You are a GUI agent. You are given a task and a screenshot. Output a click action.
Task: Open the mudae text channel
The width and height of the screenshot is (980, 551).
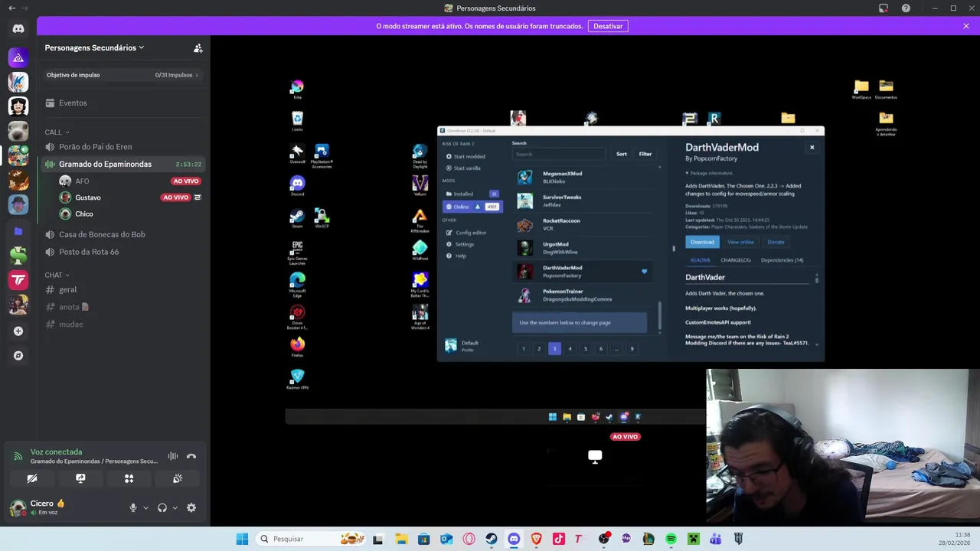[124, 324]
